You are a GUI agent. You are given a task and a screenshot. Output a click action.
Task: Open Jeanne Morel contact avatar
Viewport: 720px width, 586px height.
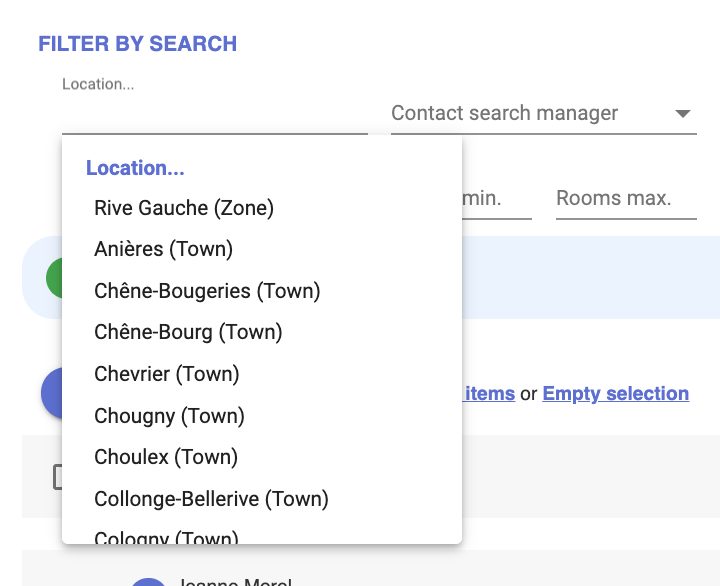point(148,582)
